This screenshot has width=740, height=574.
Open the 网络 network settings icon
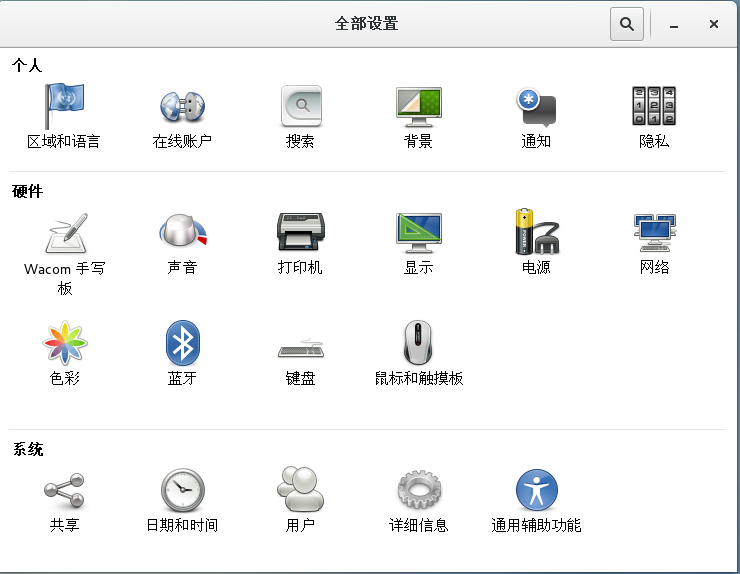(655, 232)
